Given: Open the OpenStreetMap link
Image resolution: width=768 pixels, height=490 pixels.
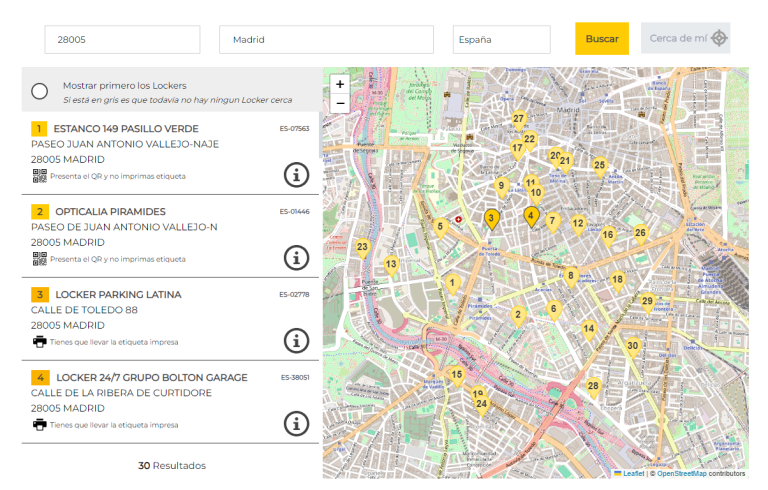Looking at the screenshot, I should click(x=681, y=473).
